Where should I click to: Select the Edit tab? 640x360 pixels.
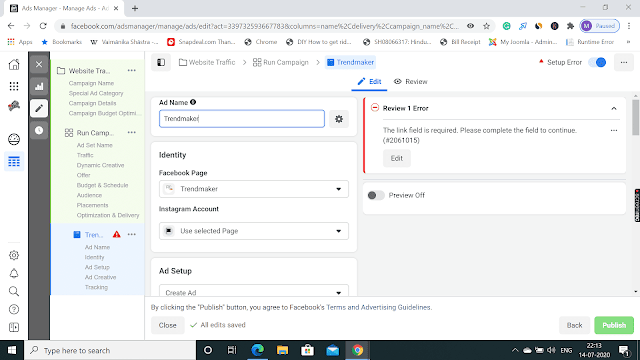[x=369, y=82]
